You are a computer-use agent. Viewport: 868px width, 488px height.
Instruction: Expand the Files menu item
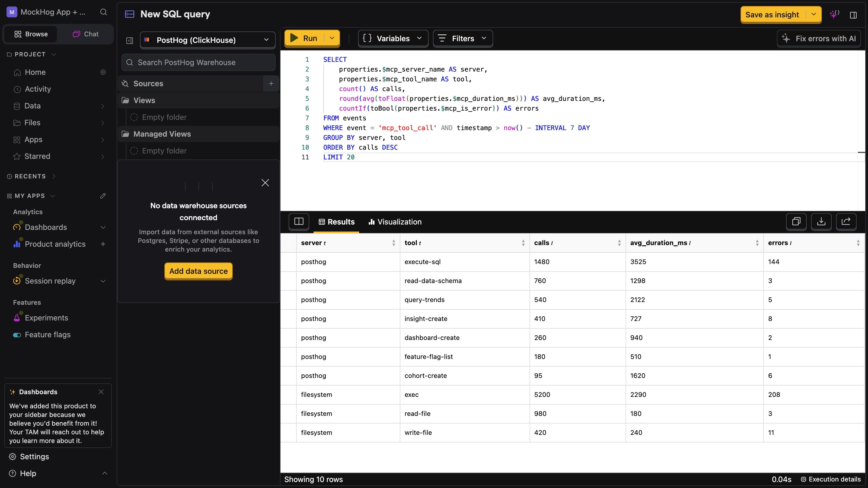(103, 123)
